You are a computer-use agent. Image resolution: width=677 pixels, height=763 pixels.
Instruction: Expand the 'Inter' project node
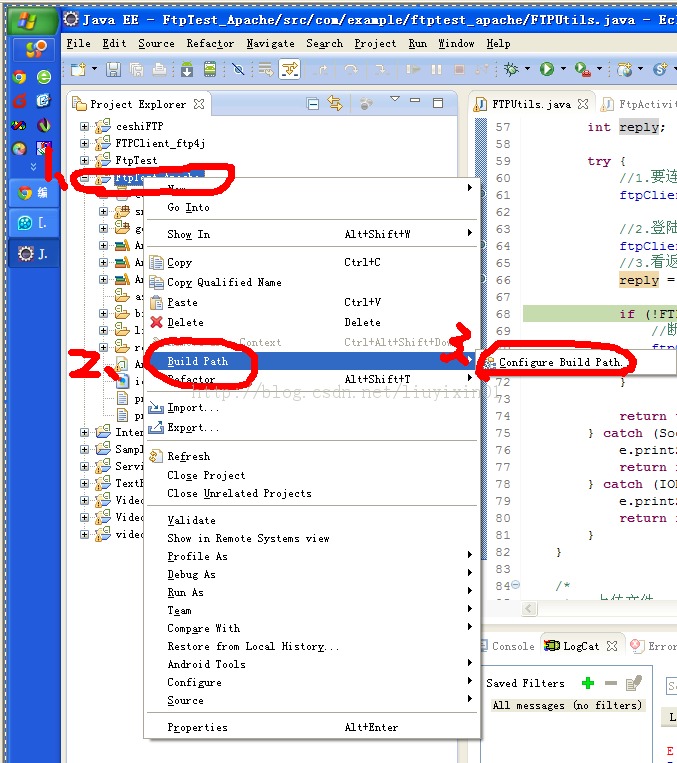coord(84,432)
